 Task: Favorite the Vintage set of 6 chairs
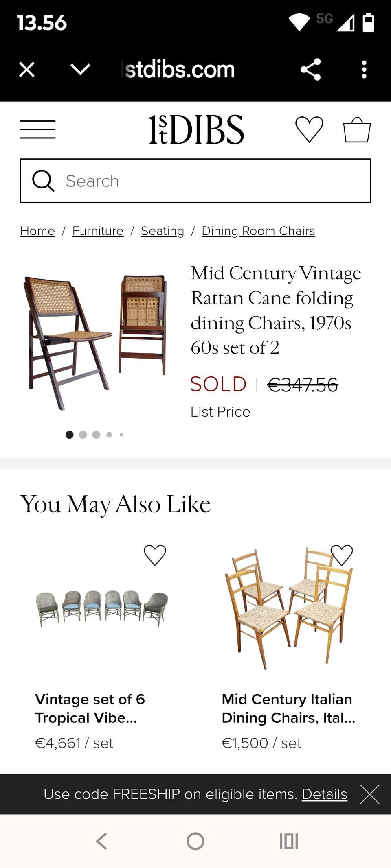coord(155,555)
